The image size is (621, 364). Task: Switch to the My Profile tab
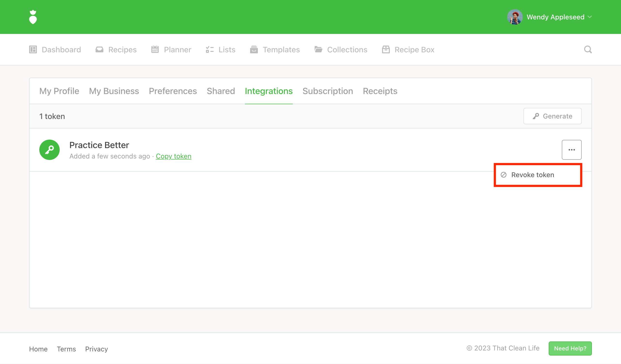59,91
